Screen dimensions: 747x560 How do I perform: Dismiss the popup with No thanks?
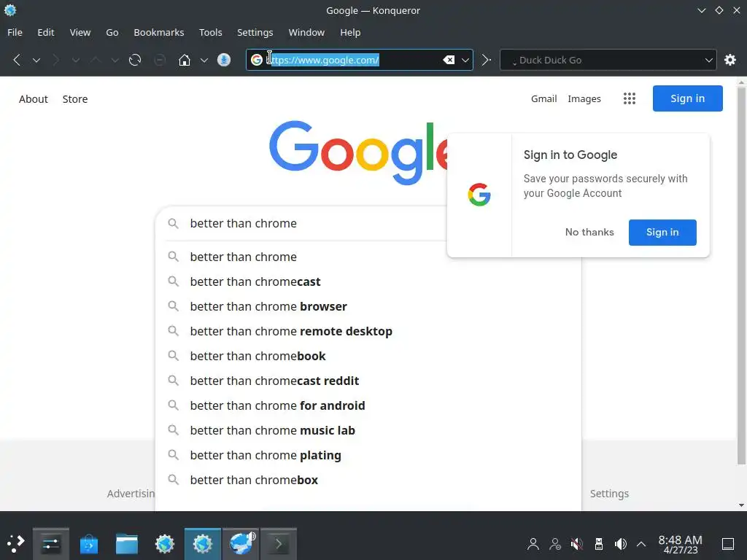589,233
